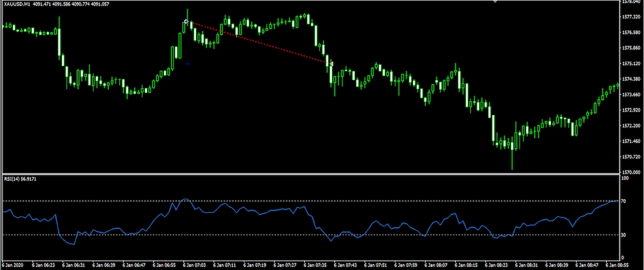
Task: Click the chart shift triangle at top edge
Action: 495,2
